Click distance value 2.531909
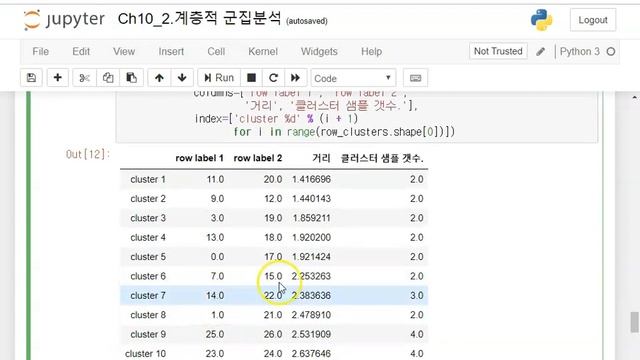This screenshot has height=360, width=640. 311,334
